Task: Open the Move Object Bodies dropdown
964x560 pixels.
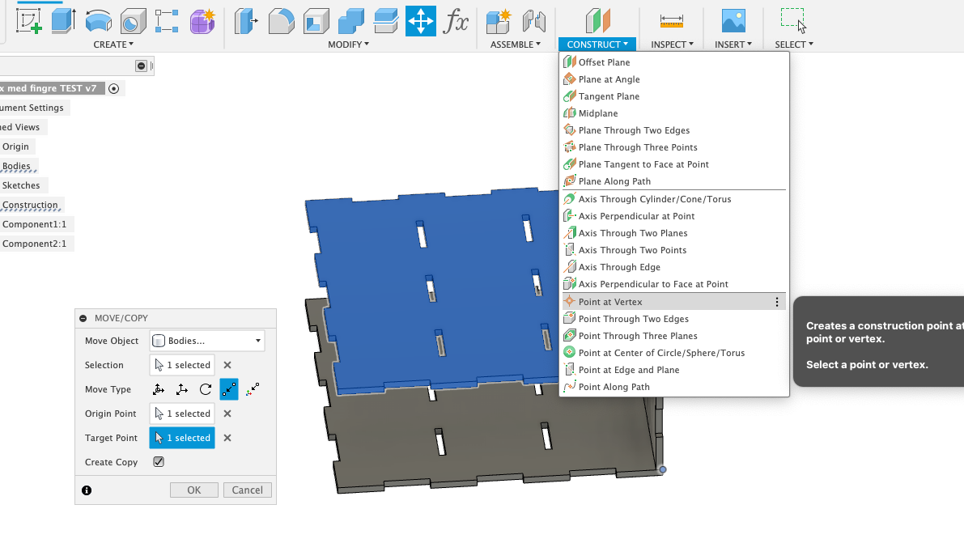Action: 206,341
